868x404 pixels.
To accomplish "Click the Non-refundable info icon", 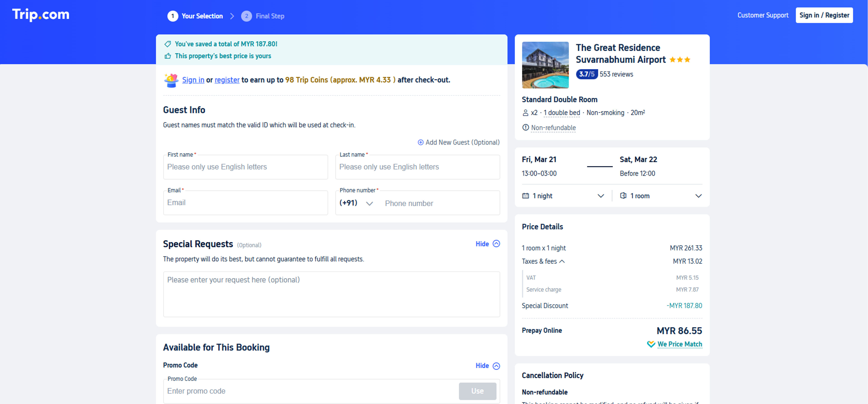I will point(525,127).
